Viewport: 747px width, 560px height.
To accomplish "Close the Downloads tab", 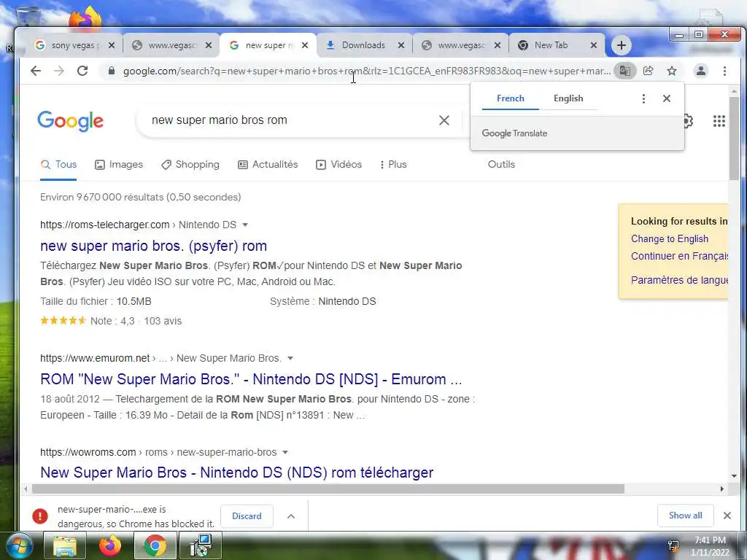I will coord(401,45).
